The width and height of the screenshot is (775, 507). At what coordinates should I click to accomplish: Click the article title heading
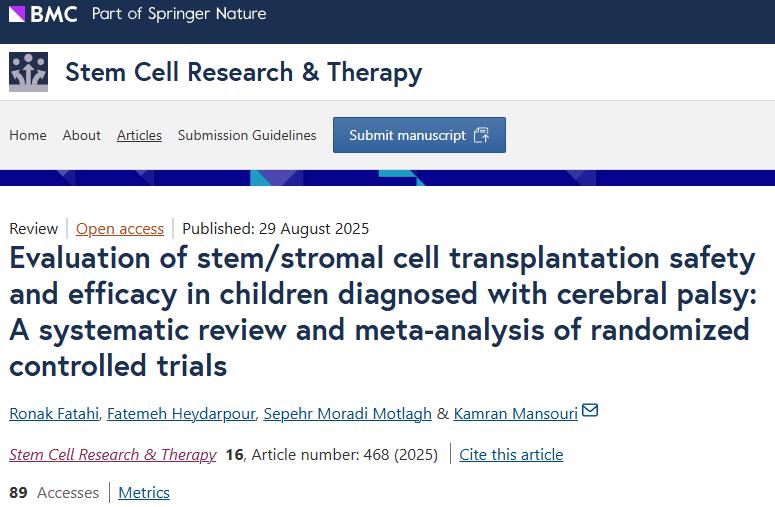380,312
